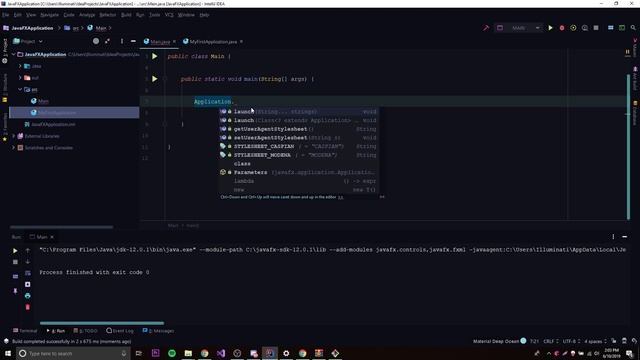The width and height of the screenshot is (640, 360).
Task: Click Windows Start button
Action: (8, 353)
